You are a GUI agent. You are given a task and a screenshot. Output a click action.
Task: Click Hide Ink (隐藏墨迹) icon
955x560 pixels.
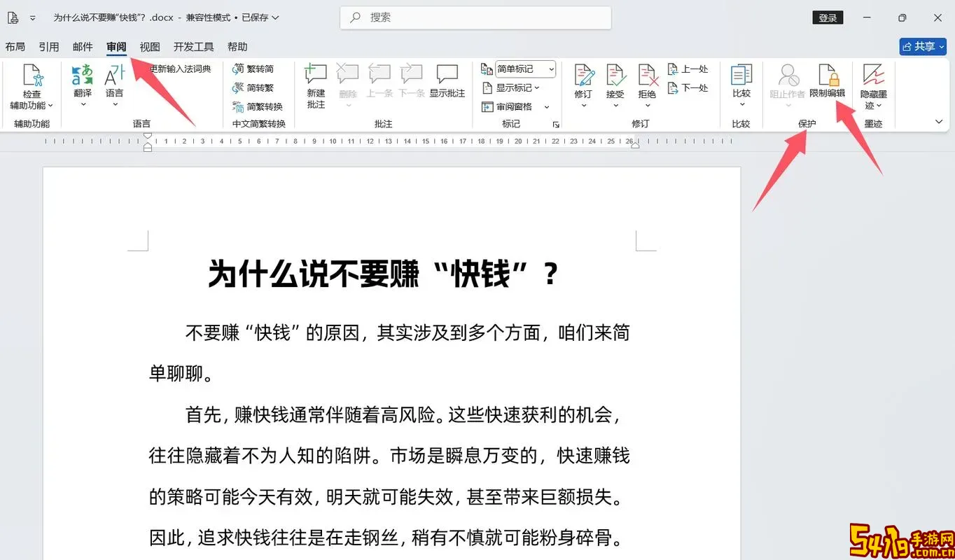[x=873, y=76]
